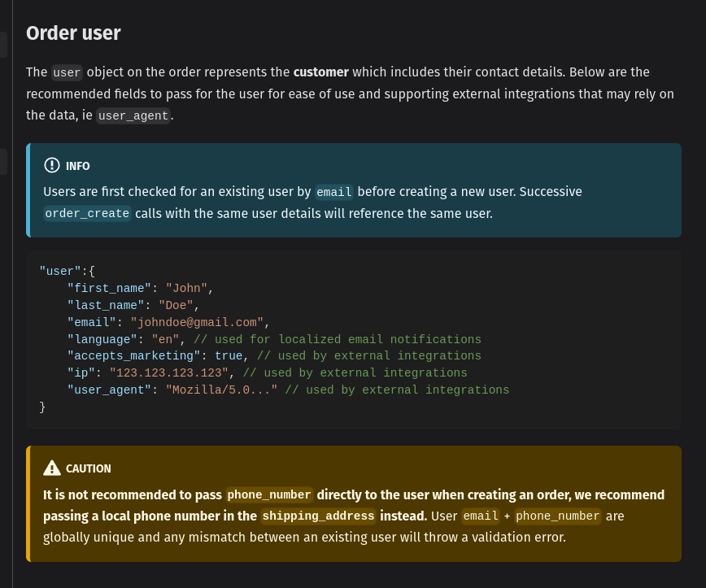Click the caution warning triangle icon
This screenshot has width=706, height=588.
(x=52, y=468)
